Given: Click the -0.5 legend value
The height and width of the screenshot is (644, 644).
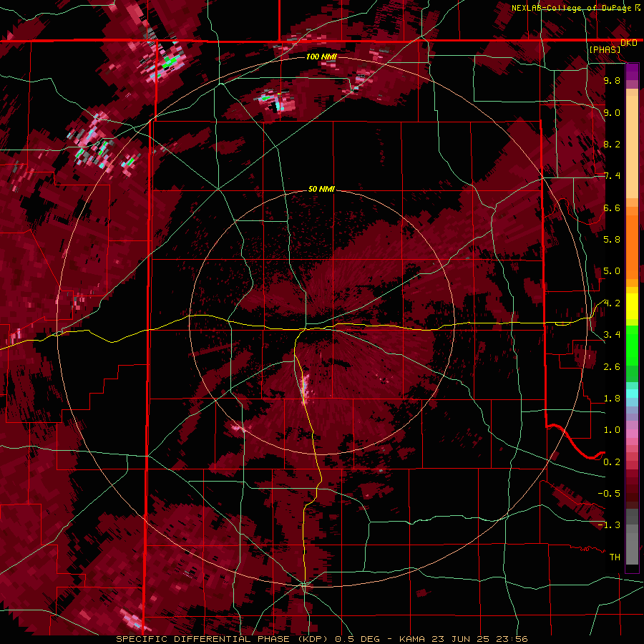Looking at the screenshot, I should (x=609, y=494).
